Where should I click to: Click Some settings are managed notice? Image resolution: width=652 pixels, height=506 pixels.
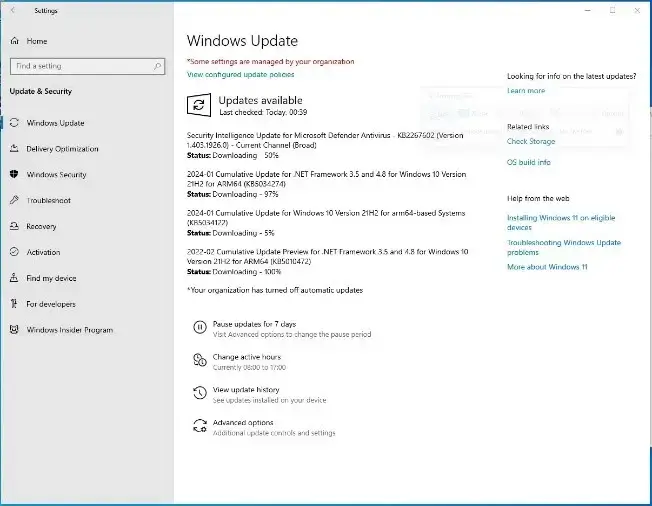270,62
